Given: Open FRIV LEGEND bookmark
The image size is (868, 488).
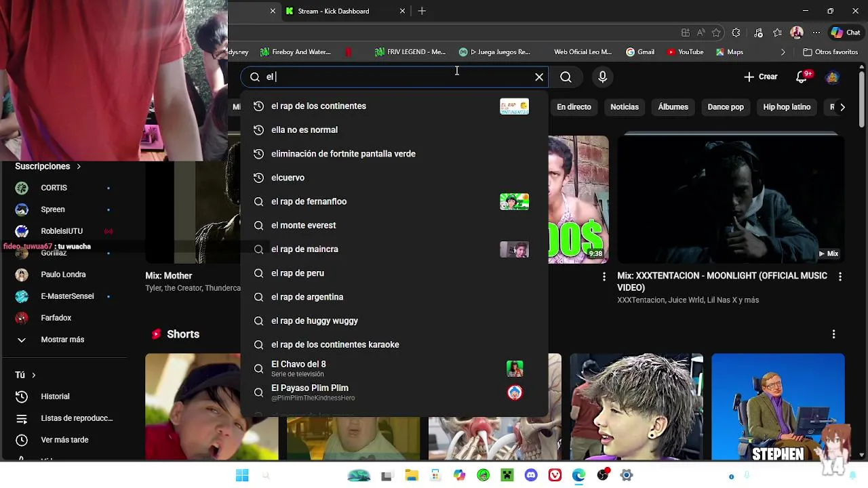Looking at the screenshot, I should tap(410, 52).
